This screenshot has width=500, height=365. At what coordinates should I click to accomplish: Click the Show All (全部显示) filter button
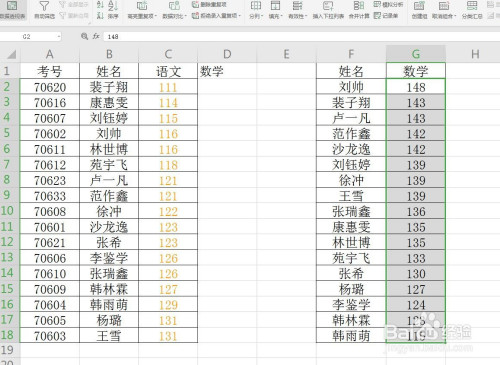74,5
